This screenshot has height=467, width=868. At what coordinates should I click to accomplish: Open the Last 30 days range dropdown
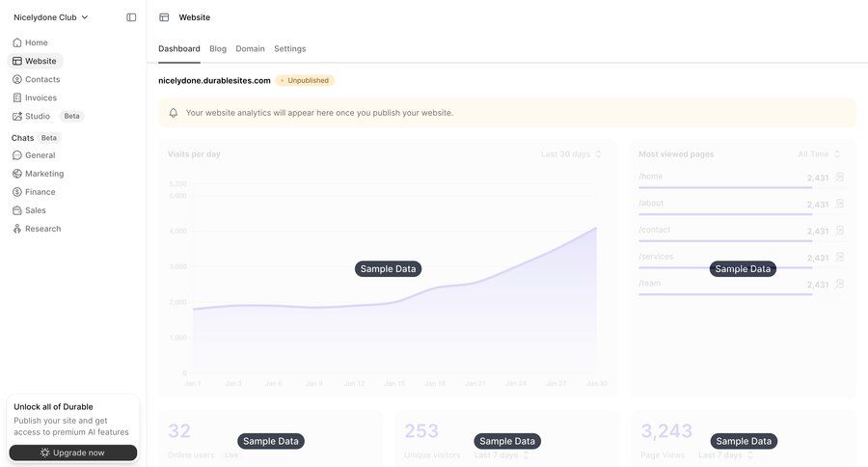coord(571,154)
